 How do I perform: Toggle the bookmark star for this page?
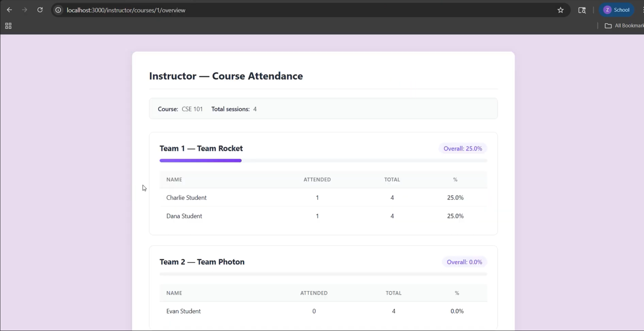pyautogui.click(x=561, y=10)
